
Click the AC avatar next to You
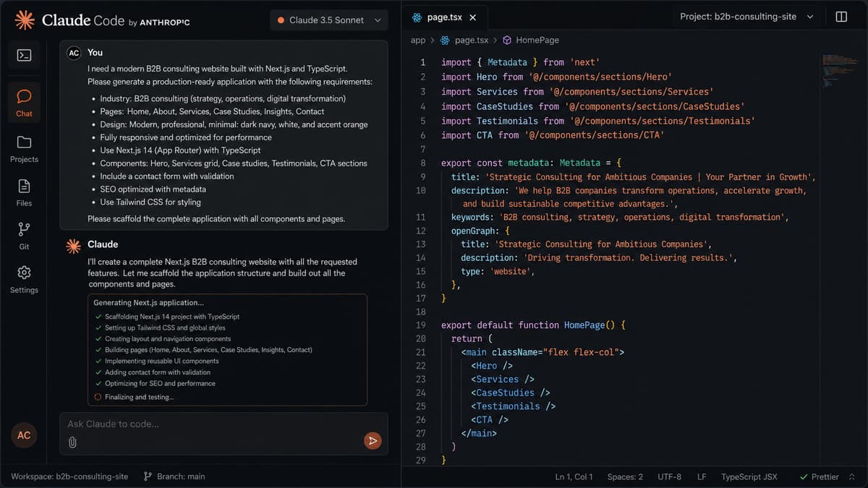(74, 53)
